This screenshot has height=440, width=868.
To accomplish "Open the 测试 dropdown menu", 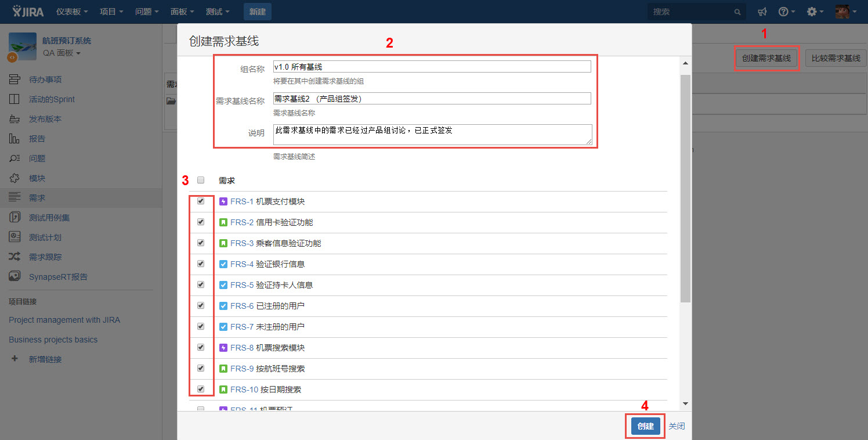I will (x=218, y=12).
